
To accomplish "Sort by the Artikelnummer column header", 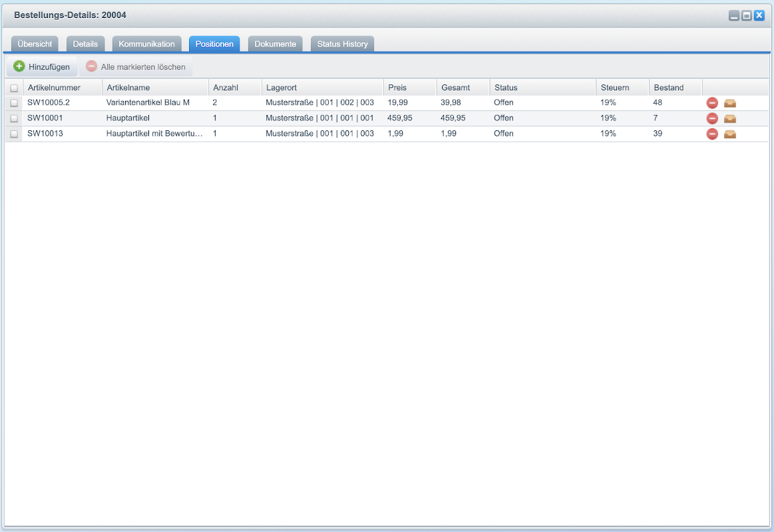I will click(55, 88).
